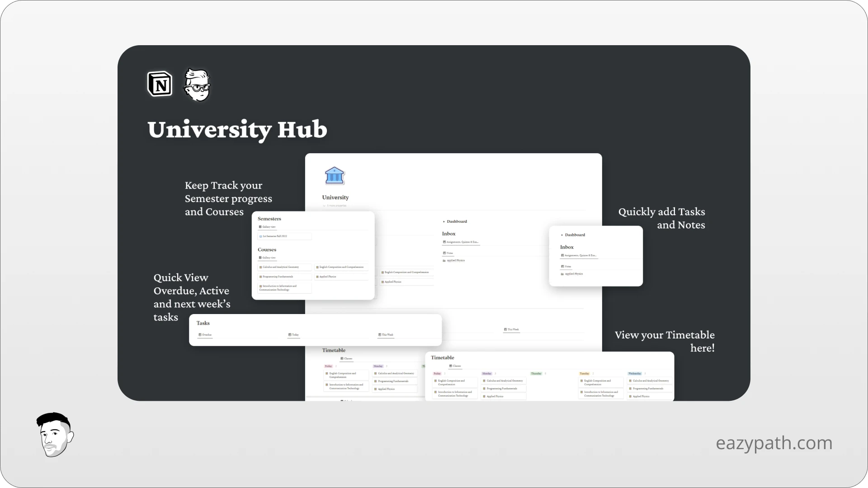Click the Semesters heading in the enlarged card
The image size is (868, 488).
pos(269,219)
